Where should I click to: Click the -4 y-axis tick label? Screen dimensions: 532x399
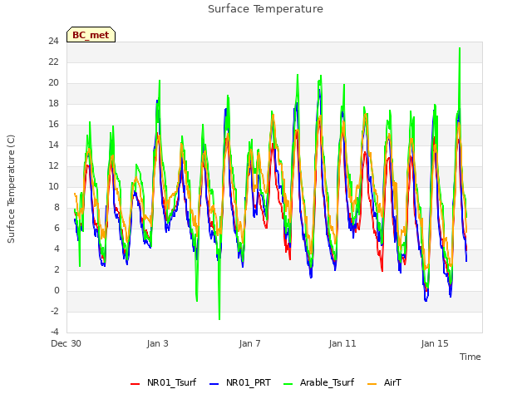click(55, 332)
